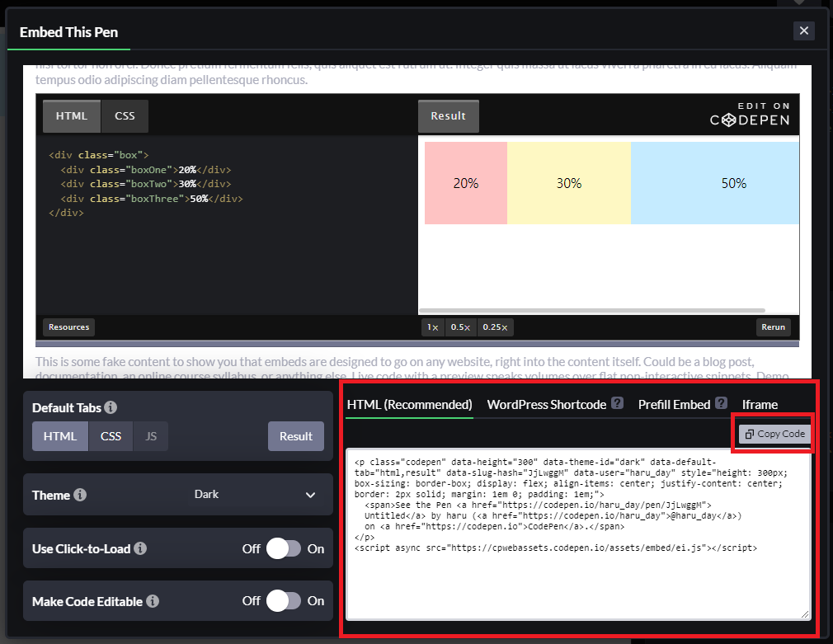Click the Edit on CodePen logo
The height and width of the screenshot is (644, 833).
point(750,115)
